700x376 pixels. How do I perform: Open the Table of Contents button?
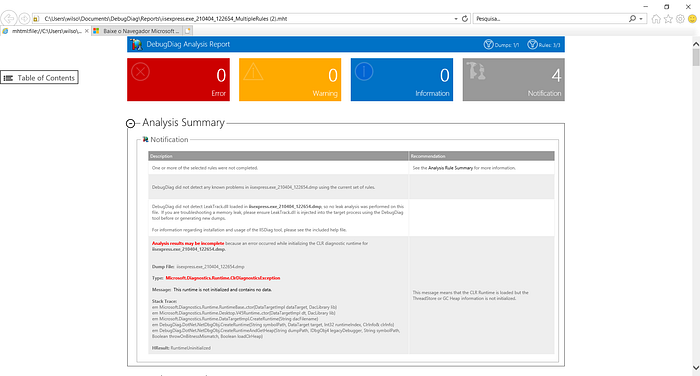point(39,78)
